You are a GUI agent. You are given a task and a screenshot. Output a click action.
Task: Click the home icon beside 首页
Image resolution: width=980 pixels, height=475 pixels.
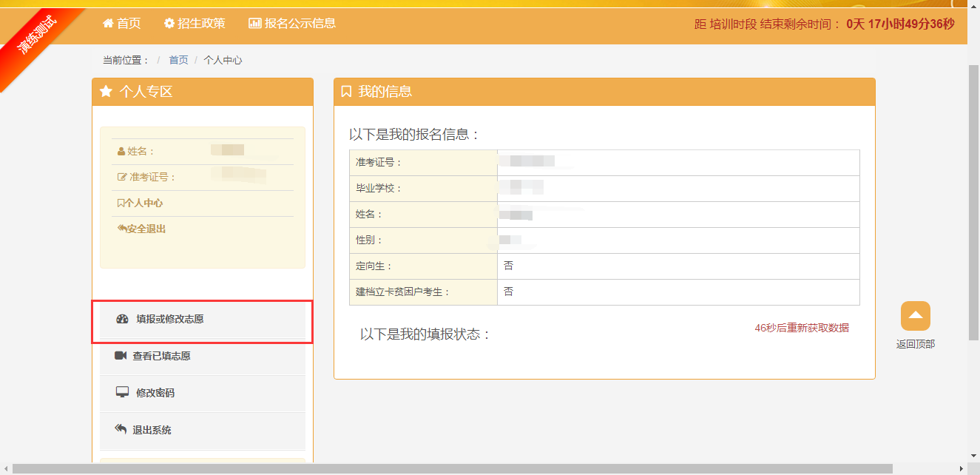point(108,24)
